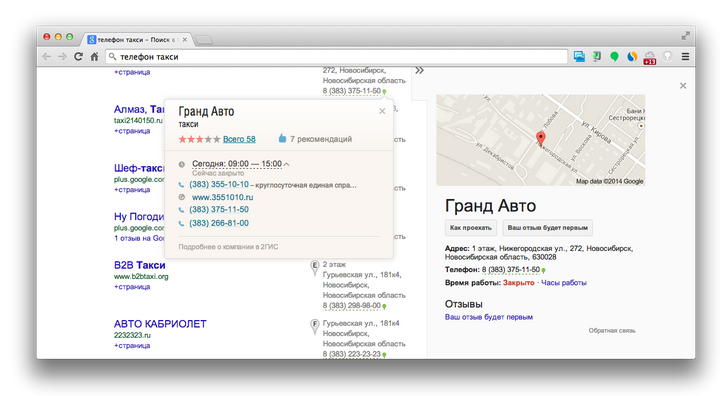Screen dimensions: 720x396
Task: Click green 2GIS marker after 298-98-00
Action: pos(384,306)
